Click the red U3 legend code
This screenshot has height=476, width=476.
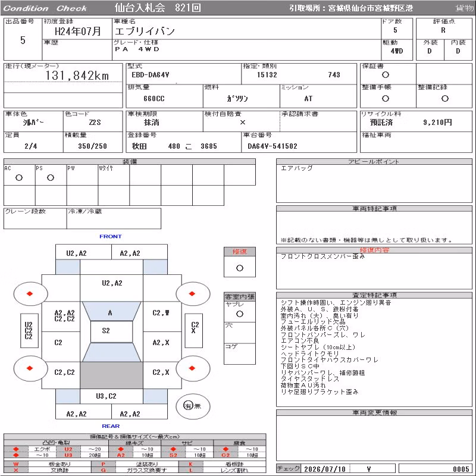68,455
